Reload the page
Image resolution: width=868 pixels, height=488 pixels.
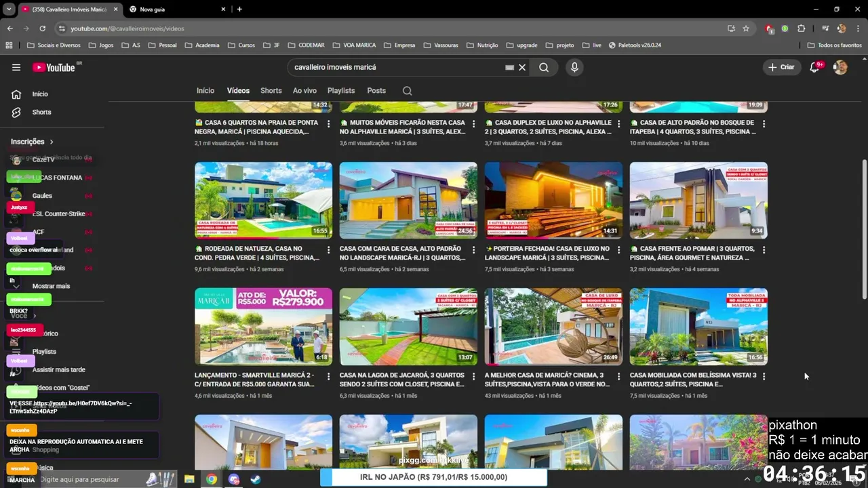point(42,28)
